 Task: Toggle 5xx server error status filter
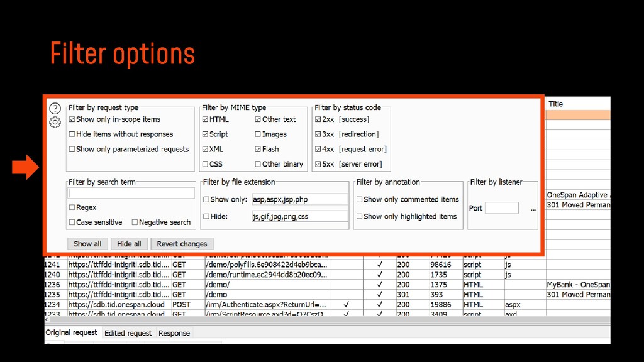318,164
